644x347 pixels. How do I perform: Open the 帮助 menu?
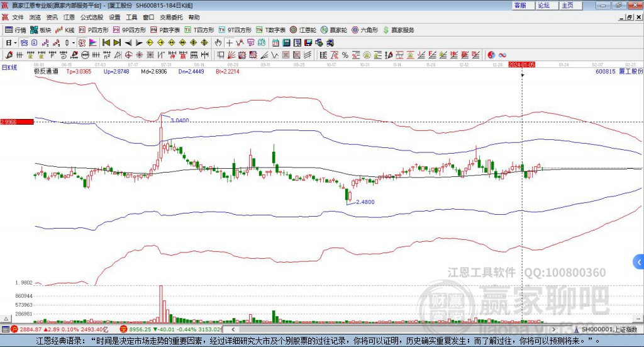[194, 17]
